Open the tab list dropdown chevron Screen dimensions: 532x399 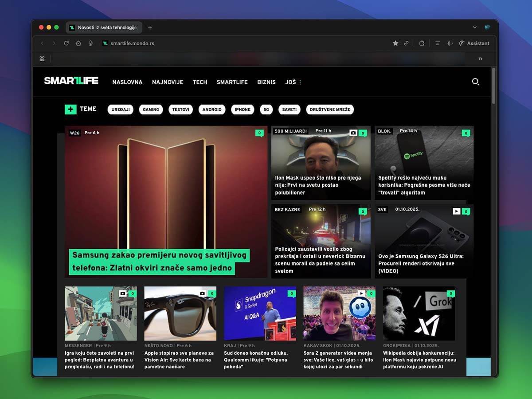[475, 27]
